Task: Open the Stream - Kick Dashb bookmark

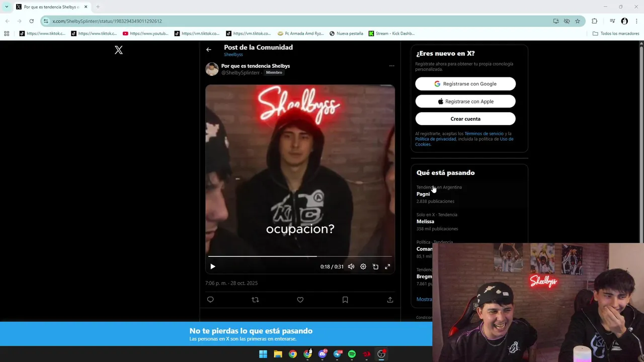Action: pyautogui.click(x=392, y=34)
